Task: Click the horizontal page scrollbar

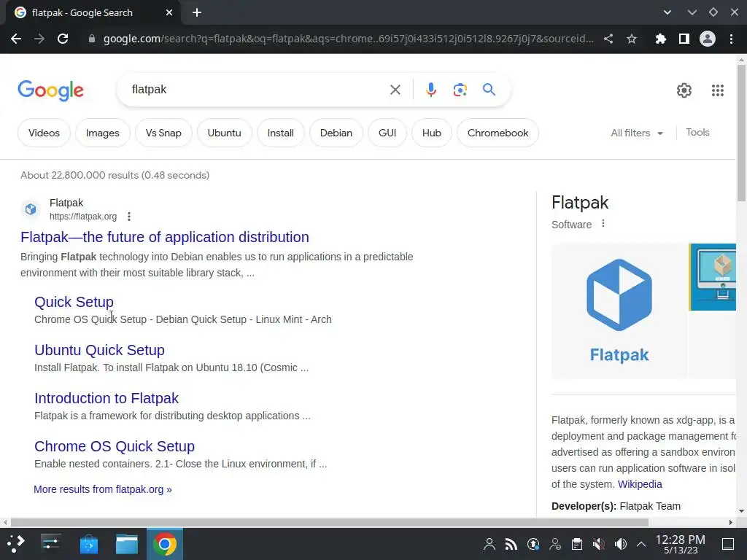Action: [x=329, y=522]
